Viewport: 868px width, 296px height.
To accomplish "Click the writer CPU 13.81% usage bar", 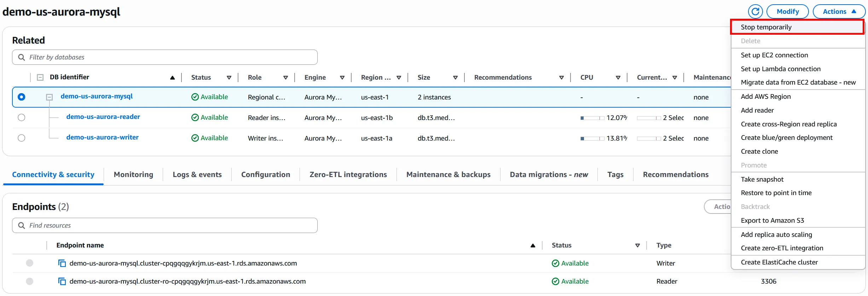I will (x=592, y=138).
